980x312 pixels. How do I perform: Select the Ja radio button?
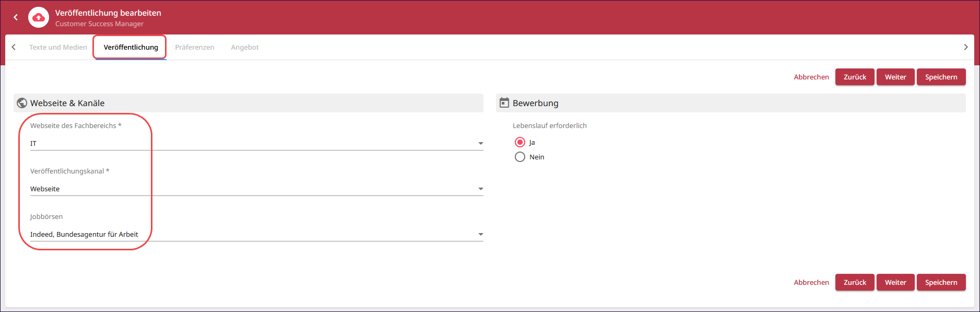pyautogui.click(x=520, y=142)
